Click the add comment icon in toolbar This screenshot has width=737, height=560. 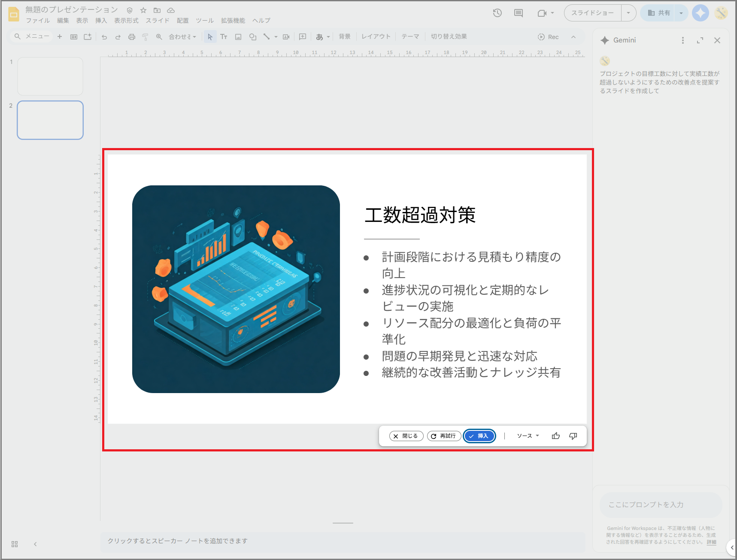coord(303,37)
